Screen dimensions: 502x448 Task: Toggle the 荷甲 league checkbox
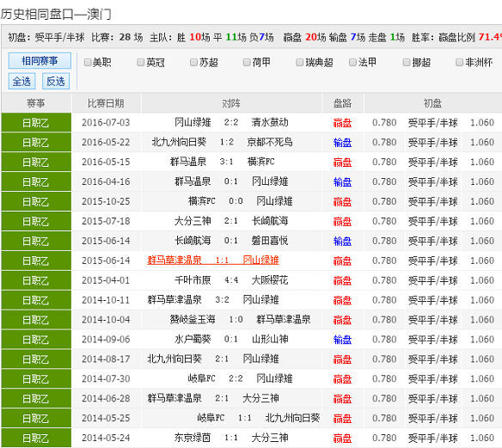click(247, 63)
